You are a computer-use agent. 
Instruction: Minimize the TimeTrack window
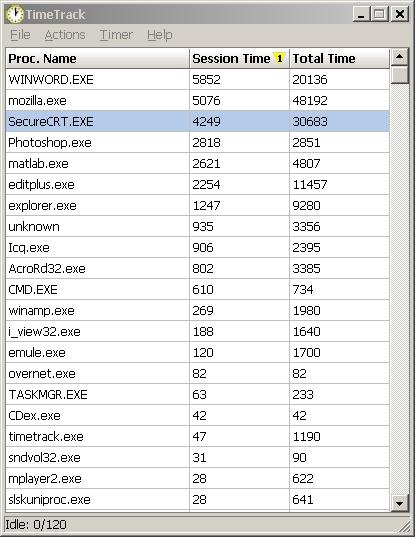tap(361, 14)
